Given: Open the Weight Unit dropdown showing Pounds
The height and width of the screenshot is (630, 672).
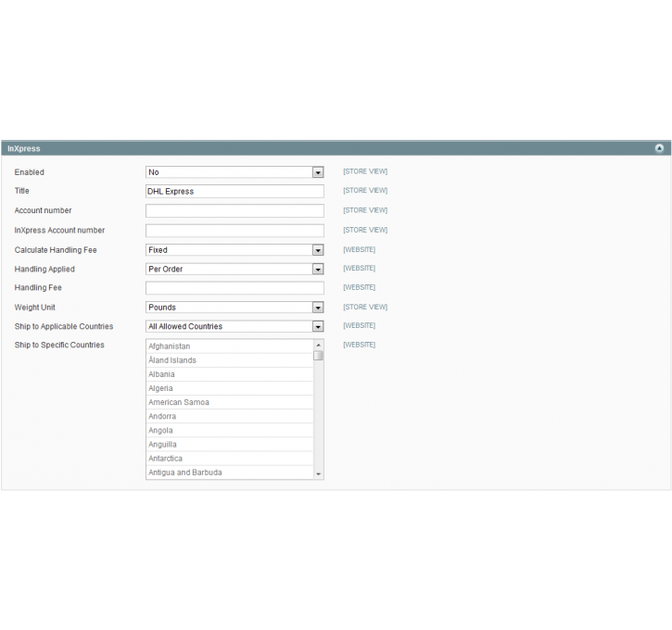Looking at the screenshot, I should 235,307.
